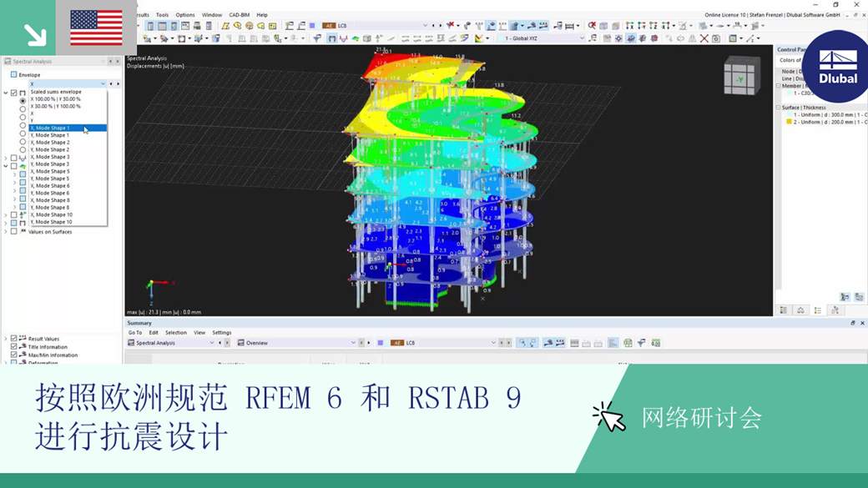Click the purple color square beside AE in toolbar

(312, 26)
